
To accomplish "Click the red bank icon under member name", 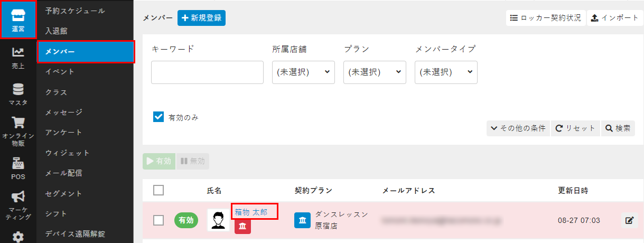I will click(x=242, y=226).
